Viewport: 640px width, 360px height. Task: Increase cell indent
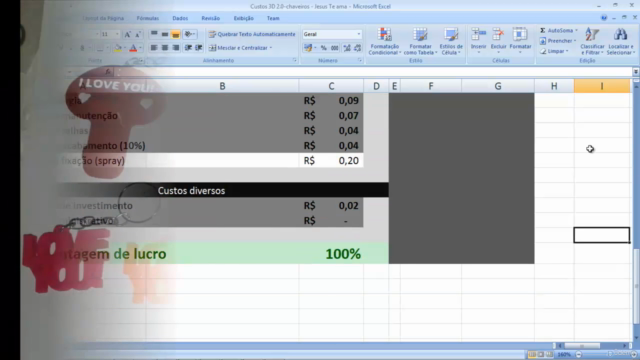tap(199, 48)
